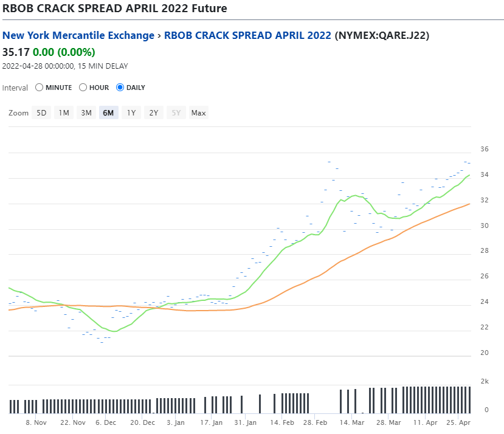
Task: Click the 8. Nov date axis label
Action: 36,422
